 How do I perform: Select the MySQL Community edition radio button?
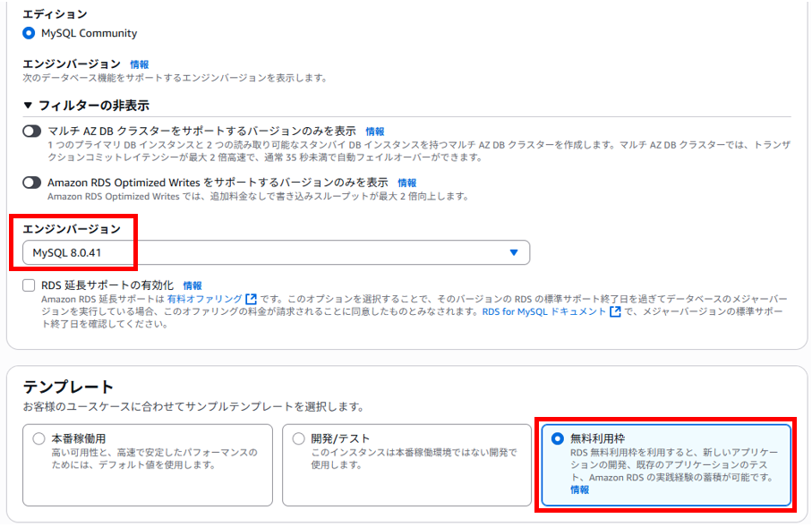coord(29,33)
